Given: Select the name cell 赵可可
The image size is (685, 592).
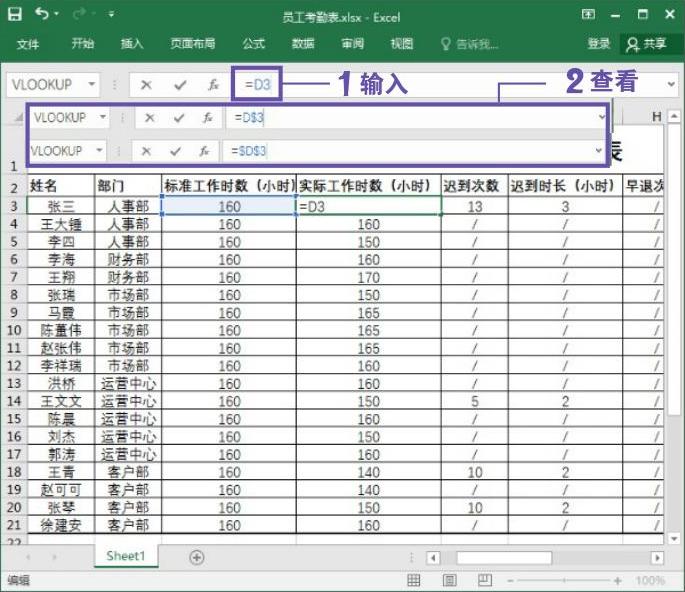Looking at the screenshot, I should 61,490.
